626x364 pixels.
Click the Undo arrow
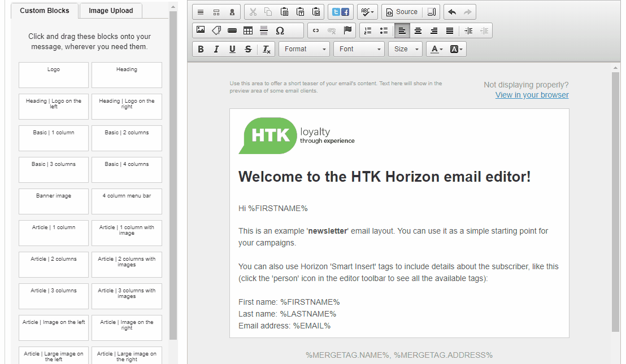[452, 12]
